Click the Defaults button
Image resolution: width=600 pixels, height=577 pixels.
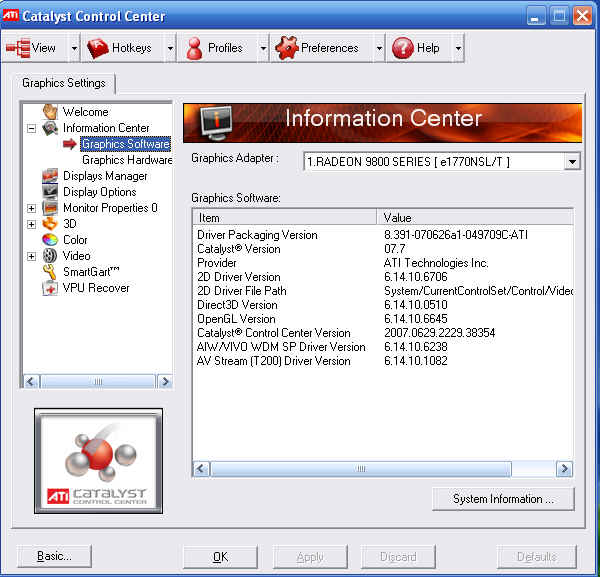(536, 557)
